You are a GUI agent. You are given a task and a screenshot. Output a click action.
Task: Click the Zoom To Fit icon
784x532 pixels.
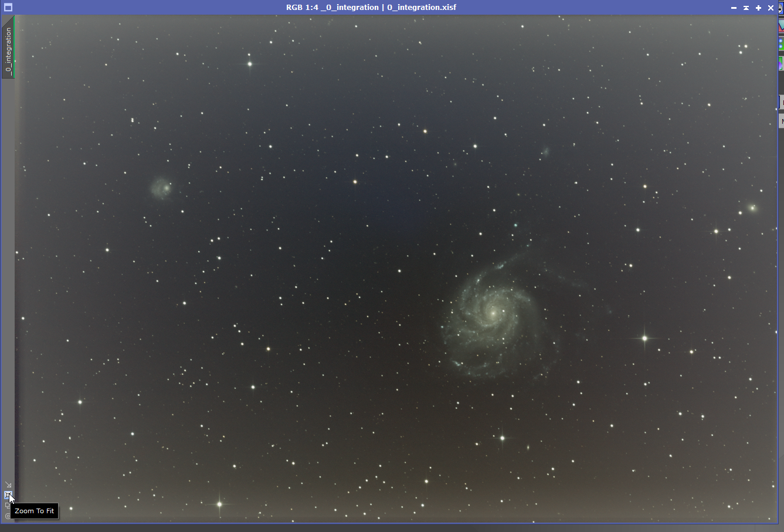(8, 495)
